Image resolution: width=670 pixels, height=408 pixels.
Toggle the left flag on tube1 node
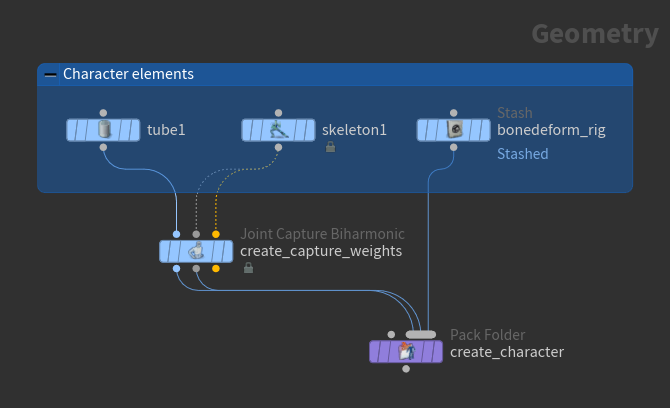tap(72, 130)
